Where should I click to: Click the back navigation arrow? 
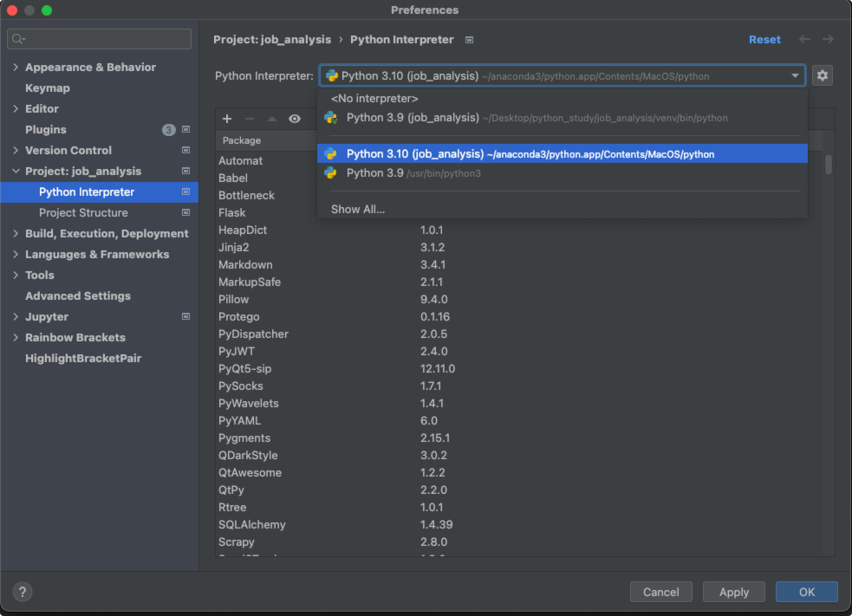[804, 39]
